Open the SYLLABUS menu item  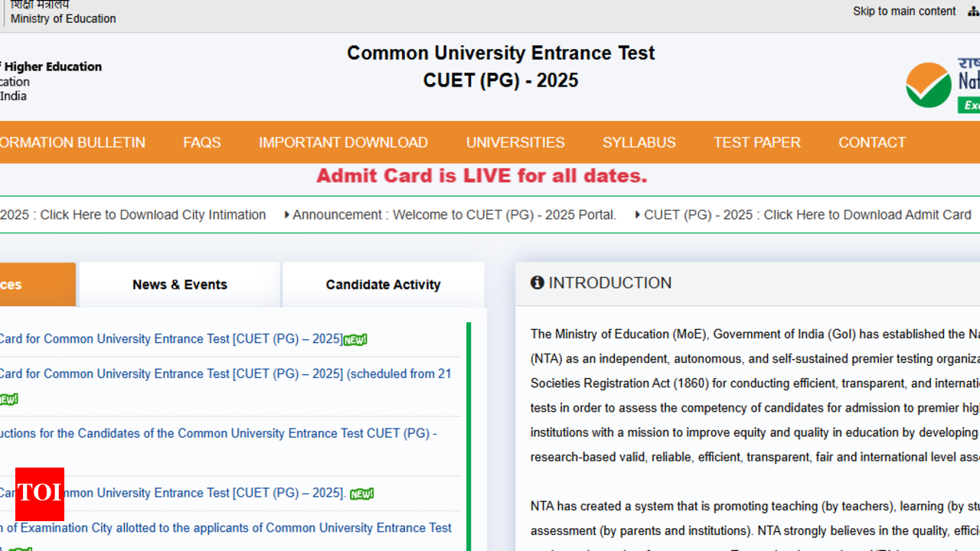pos(639,142)
